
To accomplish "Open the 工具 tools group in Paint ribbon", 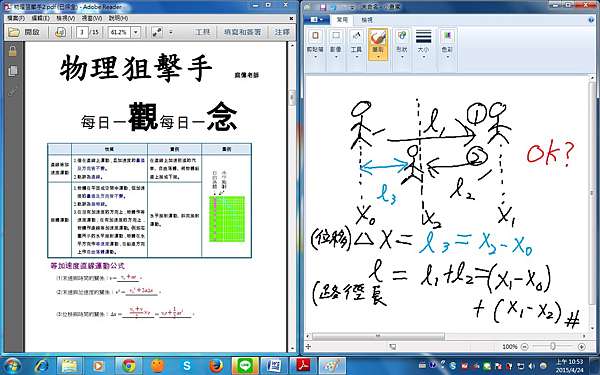I will click(x=356, y=44).
